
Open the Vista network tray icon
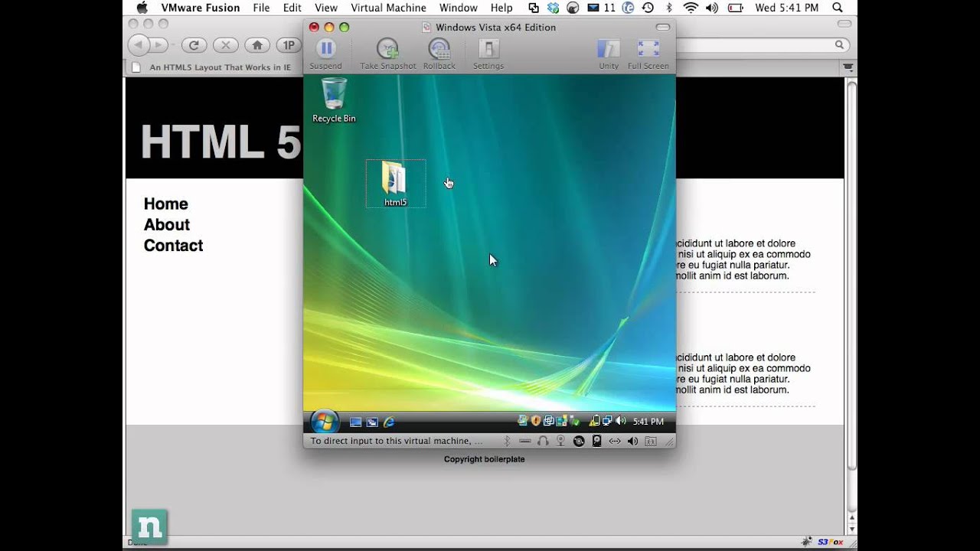[x=606, y=421]
